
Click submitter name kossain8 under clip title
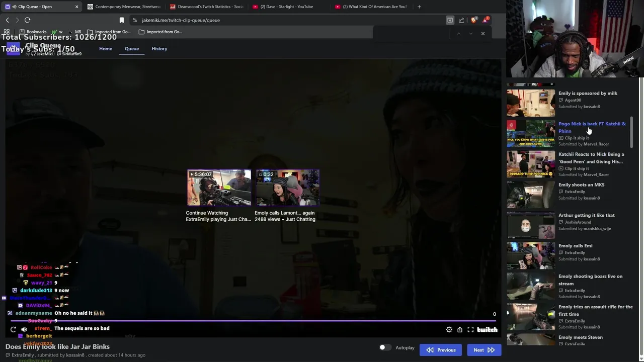pos(75,355)
